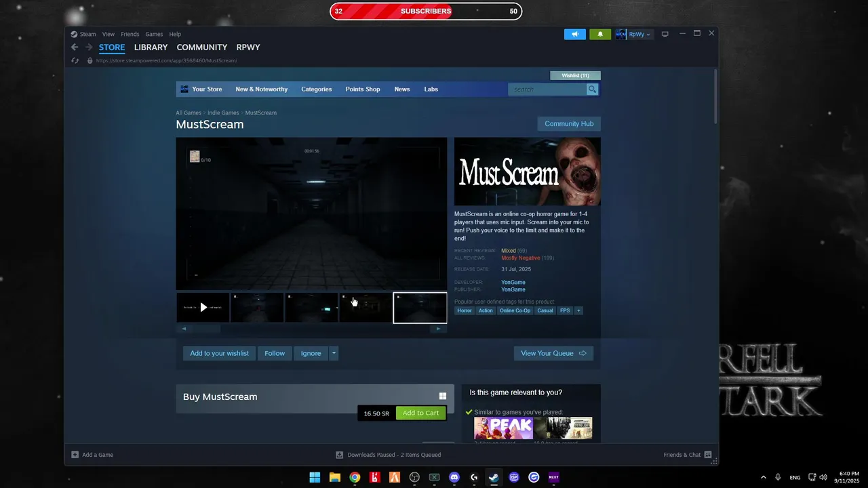Open the RpWy account dropdown
The height and width of the screenshot is (488, 868).
click(634, 34)
